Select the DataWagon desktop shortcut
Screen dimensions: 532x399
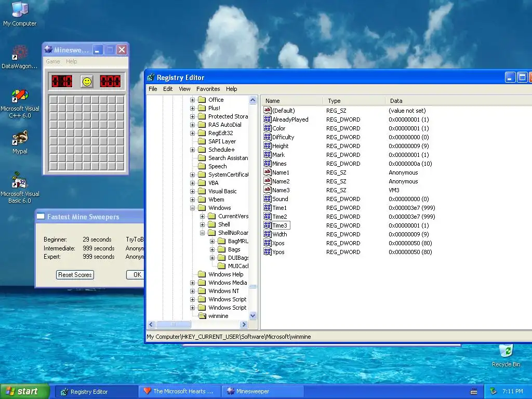(x=20, y=57)
